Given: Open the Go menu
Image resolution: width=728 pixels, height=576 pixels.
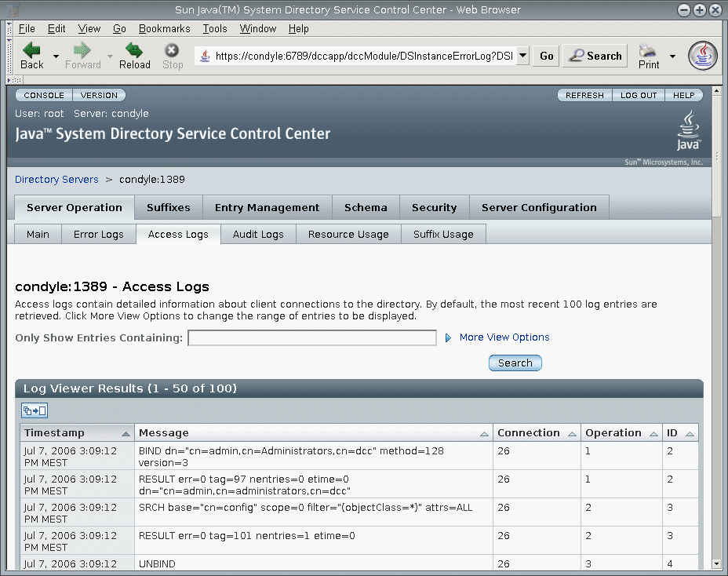Looking at the screenshot, I should 119,29.
